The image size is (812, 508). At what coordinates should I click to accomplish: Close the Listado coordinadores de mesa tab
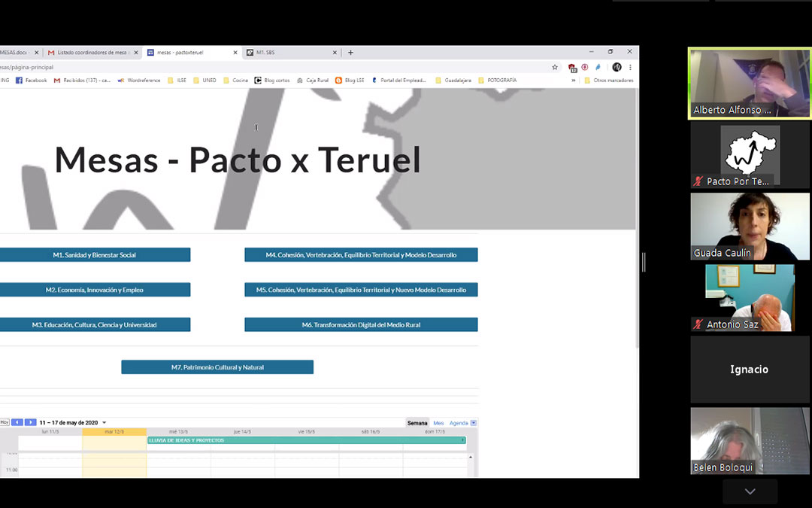point(136,53)
